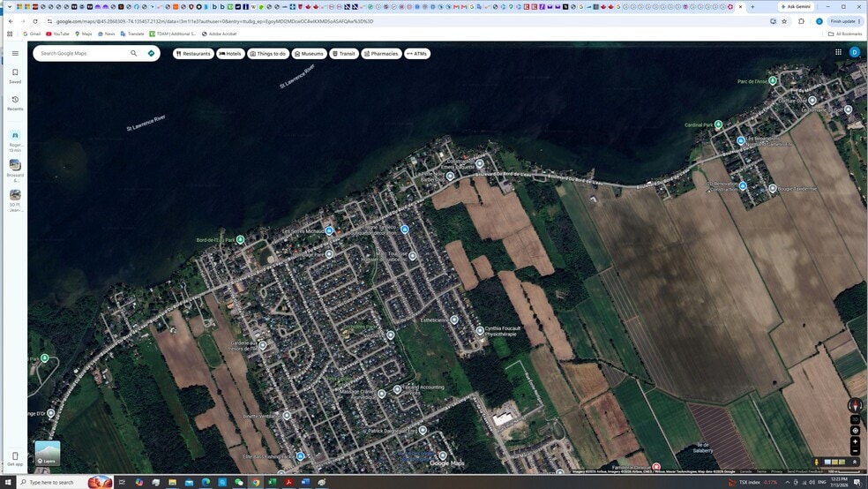Click the Cynthia Foucault Physiothérapie pin
Screen dimensions: 868x489
point(480,331)
